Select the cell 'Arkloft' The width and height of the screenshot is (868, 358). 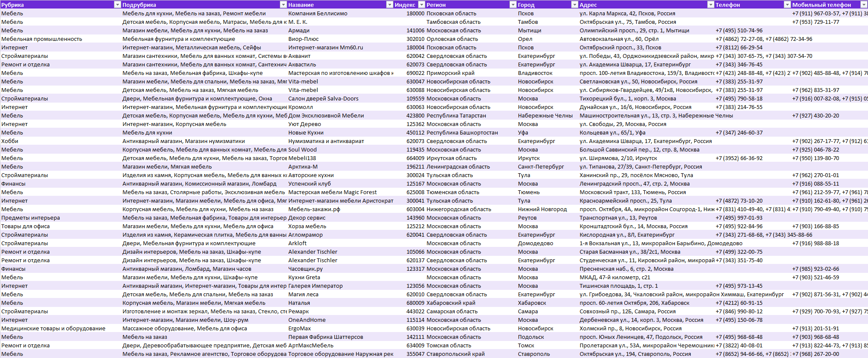point(340,243)
